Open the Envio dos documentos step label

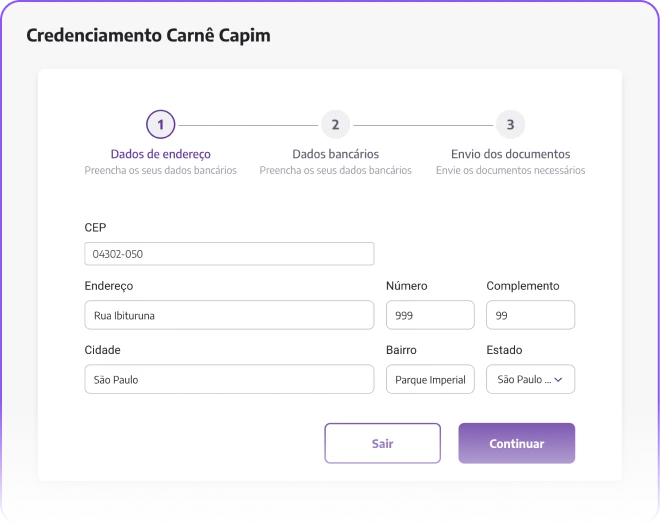[510, 154]
